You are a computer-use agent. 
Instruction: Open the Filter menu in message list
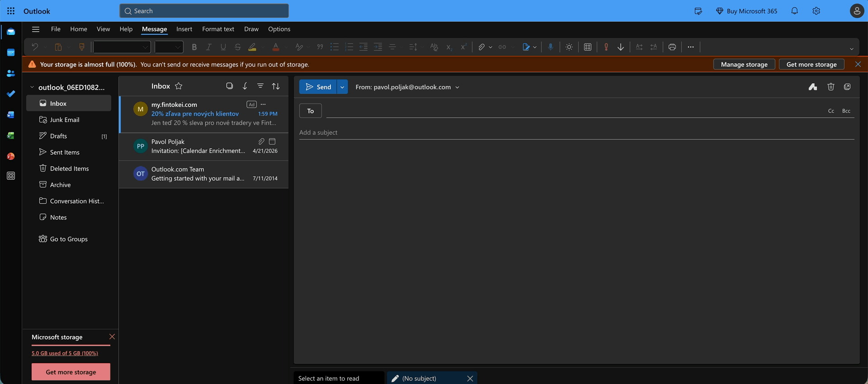click(x=260, y=86)
